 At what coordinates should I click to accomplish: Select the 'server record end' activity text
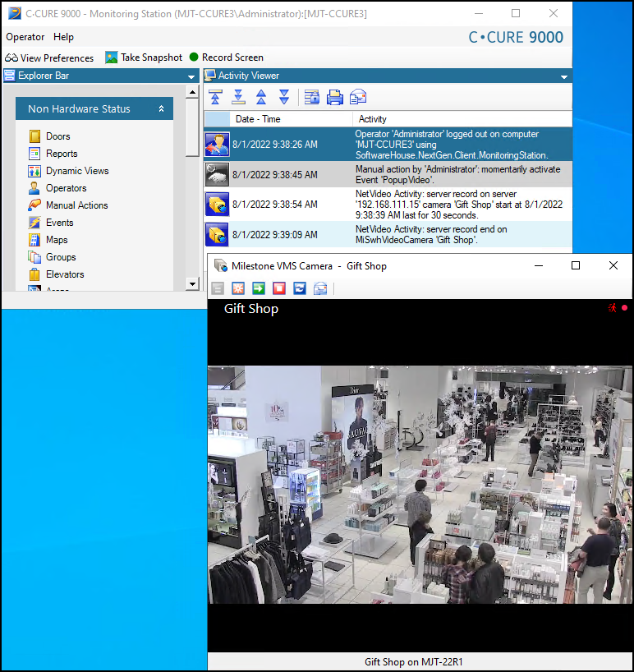pyautogui.click(x=431, y=234)
